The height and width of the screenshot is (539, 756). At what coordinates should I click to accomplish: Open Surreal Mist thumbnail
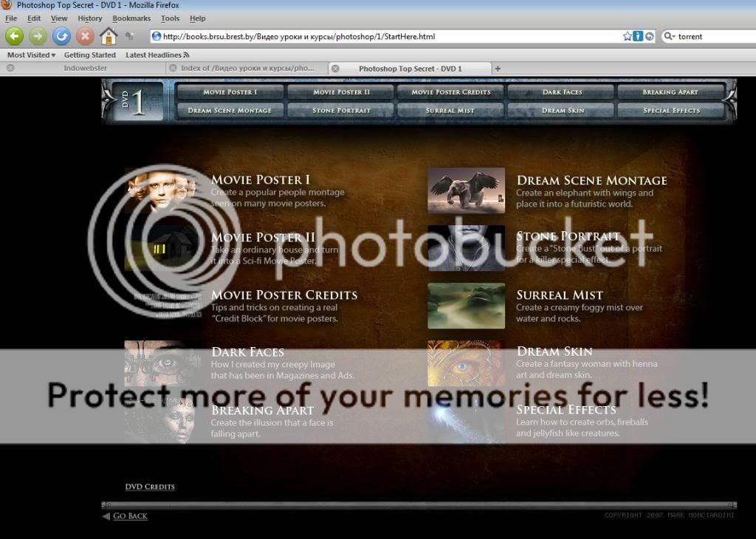click(467, 306)
